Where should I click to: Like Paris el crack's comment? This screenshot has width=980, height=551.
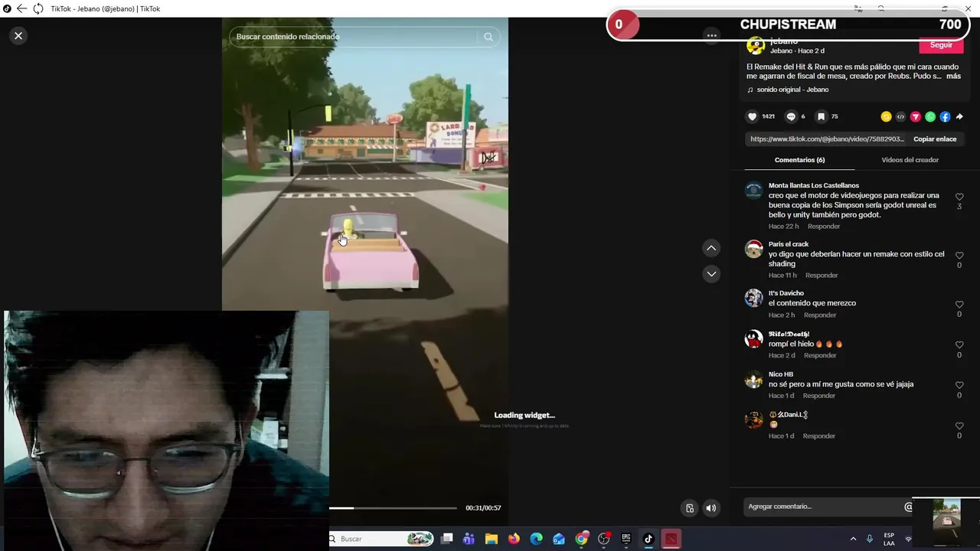click(959, 256)
